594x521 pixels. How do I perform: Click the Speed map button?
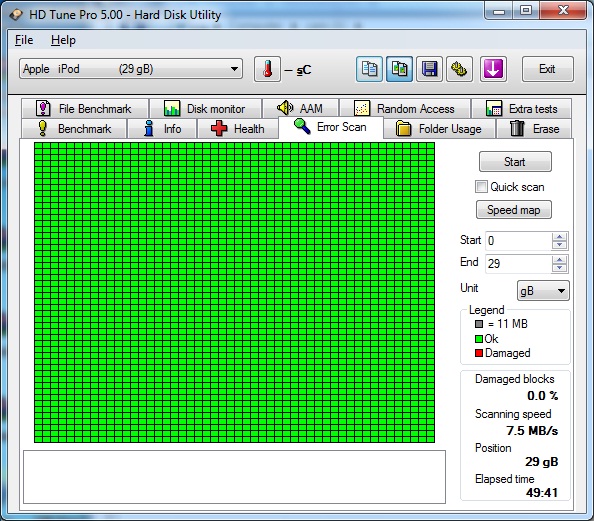514,210
